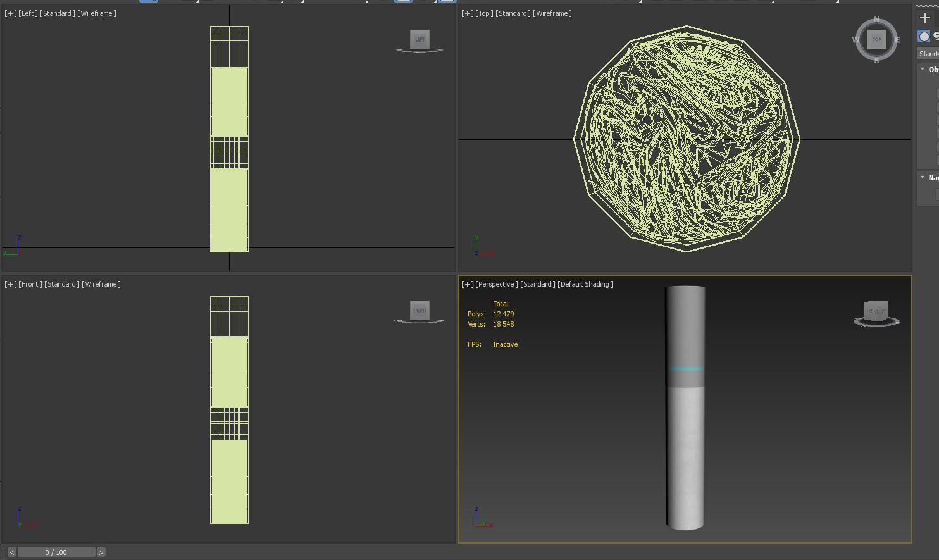Screen dimensions: 939x560
Task: Select the wireframe mesh in Top viewport
Action: pos(687,139)
